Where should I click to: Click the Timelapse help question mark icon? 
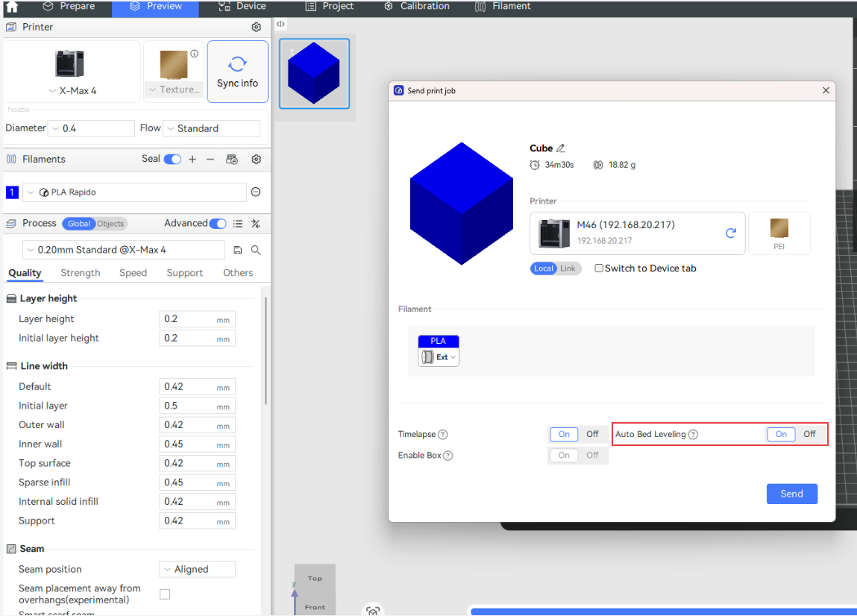pyautogui.click(x=443, y=435)
